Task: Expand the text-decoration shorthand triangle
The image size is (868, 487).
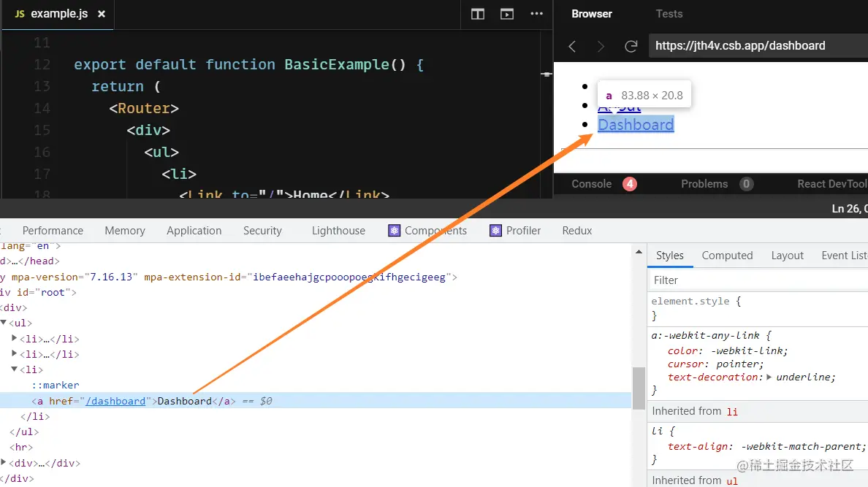Action: (x=769, y=377)
